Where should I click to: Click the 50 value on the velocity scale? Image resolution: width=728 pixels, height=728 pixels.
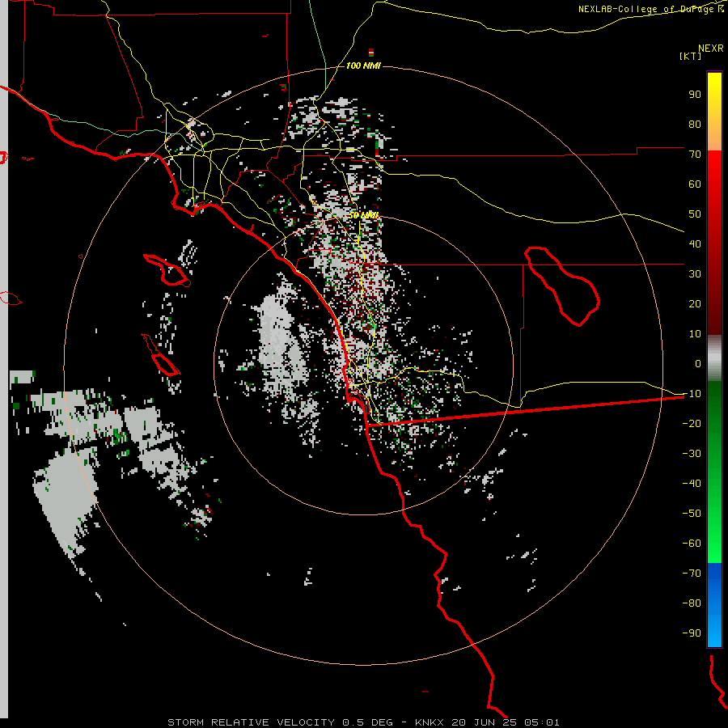695,214
